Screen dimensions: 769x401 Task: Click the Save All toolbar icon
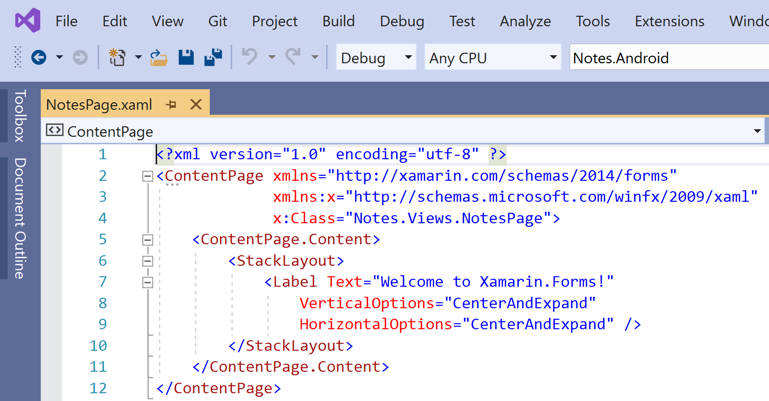tap(212, 58)
